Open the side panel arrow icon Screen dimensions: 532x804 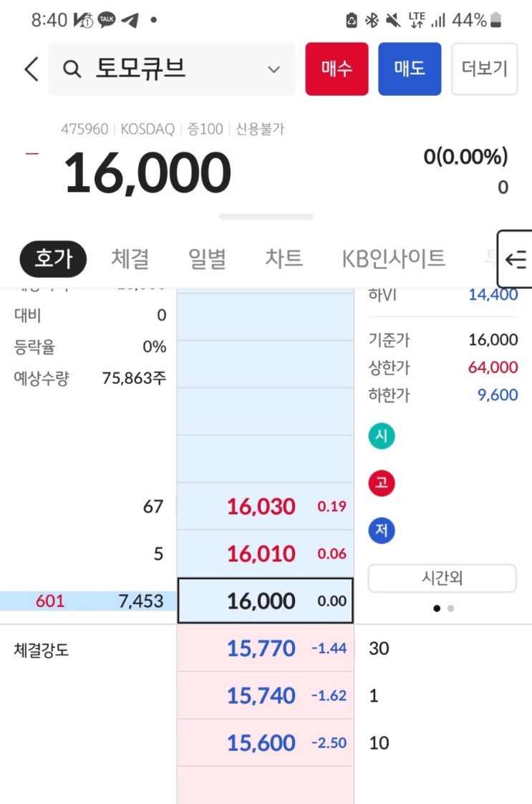click(516, 259)
